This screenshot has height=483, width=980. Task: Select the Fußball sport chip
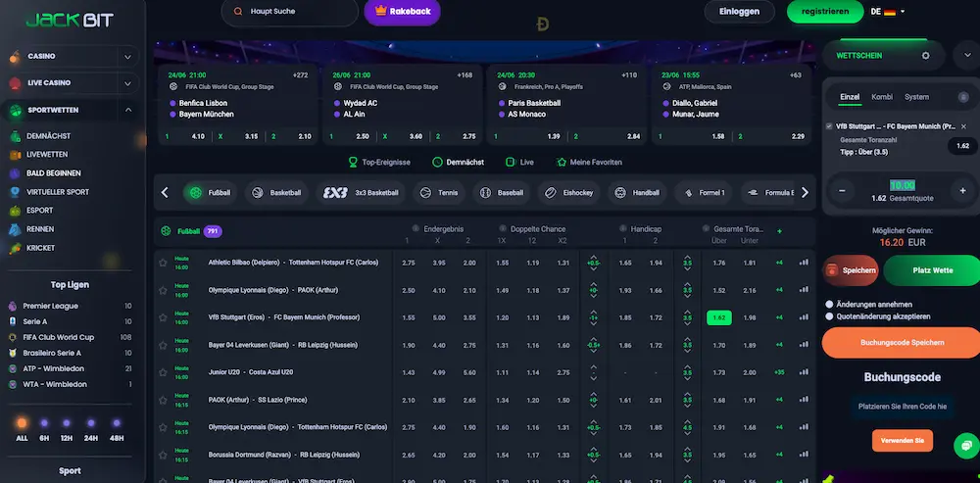(x=210, y=192)
